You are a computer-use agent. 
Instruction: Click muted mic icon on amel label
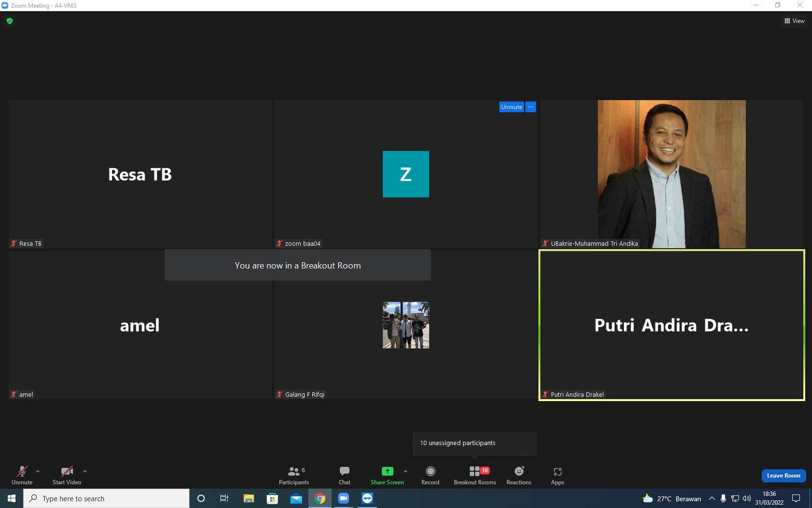click(x=14, y=394)
